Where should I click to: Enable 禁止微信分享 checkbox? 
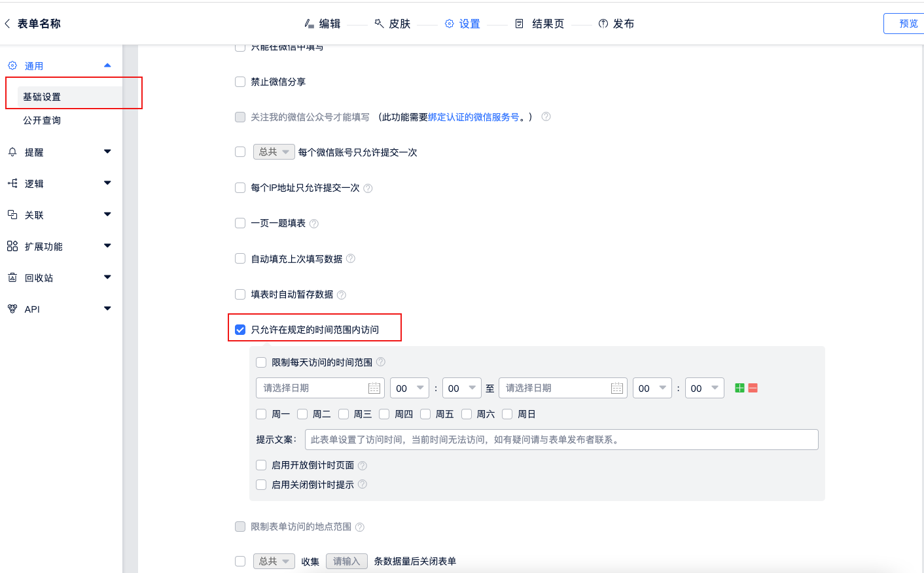240,82
